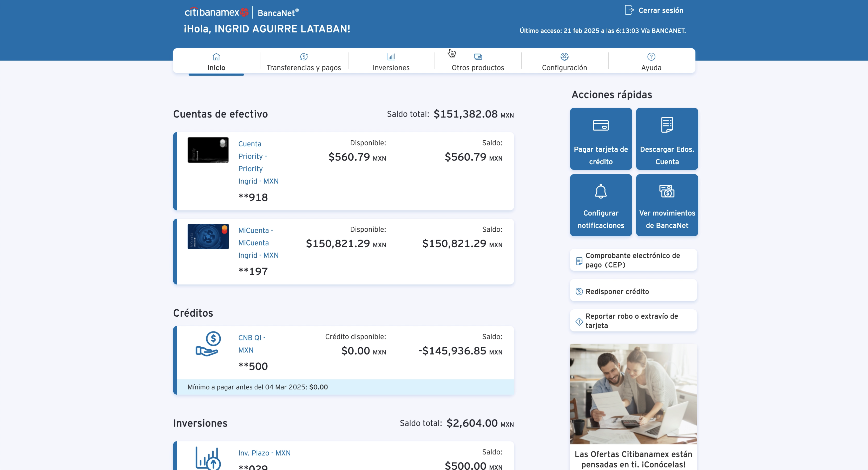Click the black Priority card thumbnail

(x=208, y=150)
